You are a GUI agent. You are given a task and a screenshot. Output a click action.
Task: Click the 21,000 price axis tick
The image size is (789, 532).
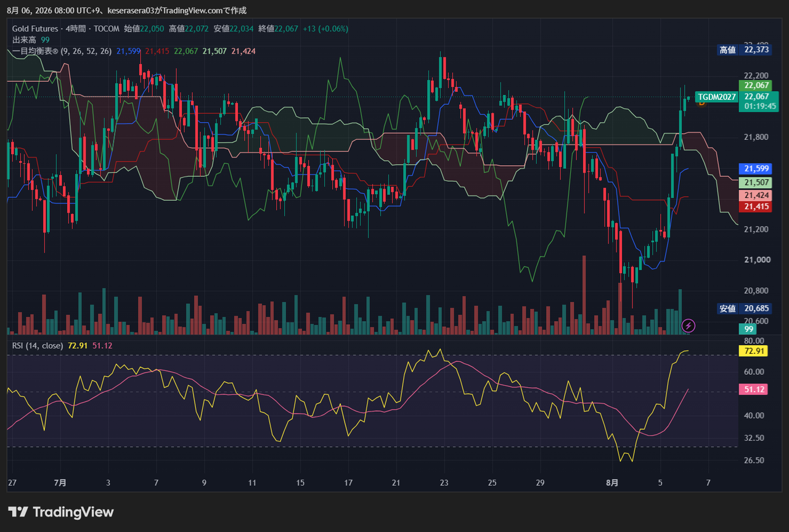coord(756,260)
